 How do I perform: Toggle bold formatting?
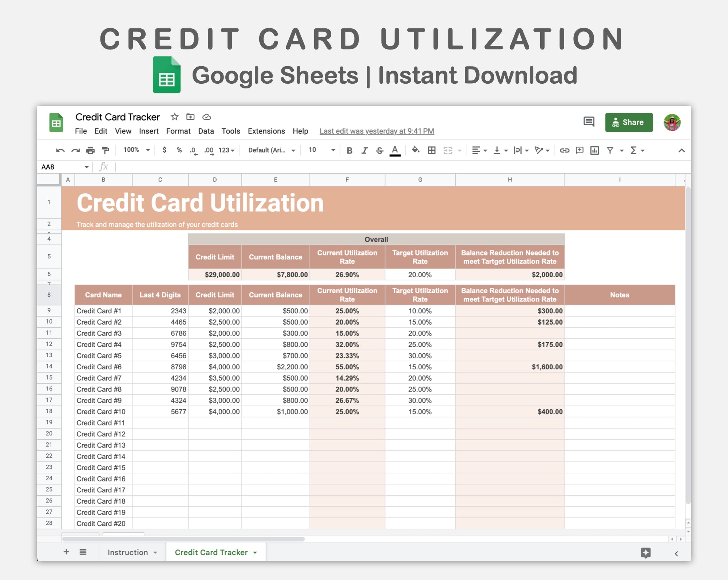tap(349, 150)
